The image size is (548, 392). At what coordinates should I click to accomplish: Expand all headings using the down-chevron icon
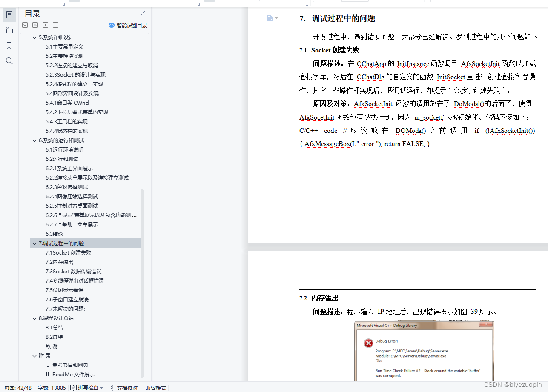25,25
